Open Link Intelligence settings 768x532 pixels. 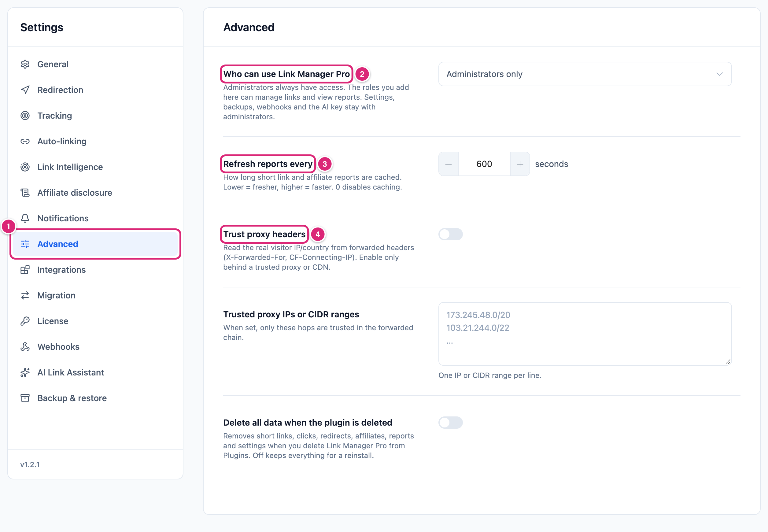(x=95, y=167)
